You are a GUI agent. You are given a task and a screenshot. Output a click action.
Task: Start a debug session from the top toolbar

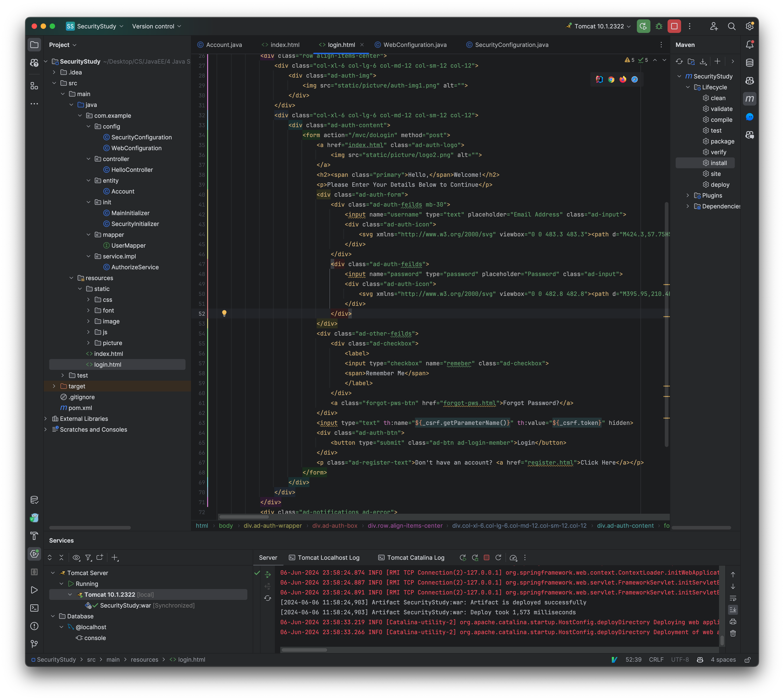point(659,26)
